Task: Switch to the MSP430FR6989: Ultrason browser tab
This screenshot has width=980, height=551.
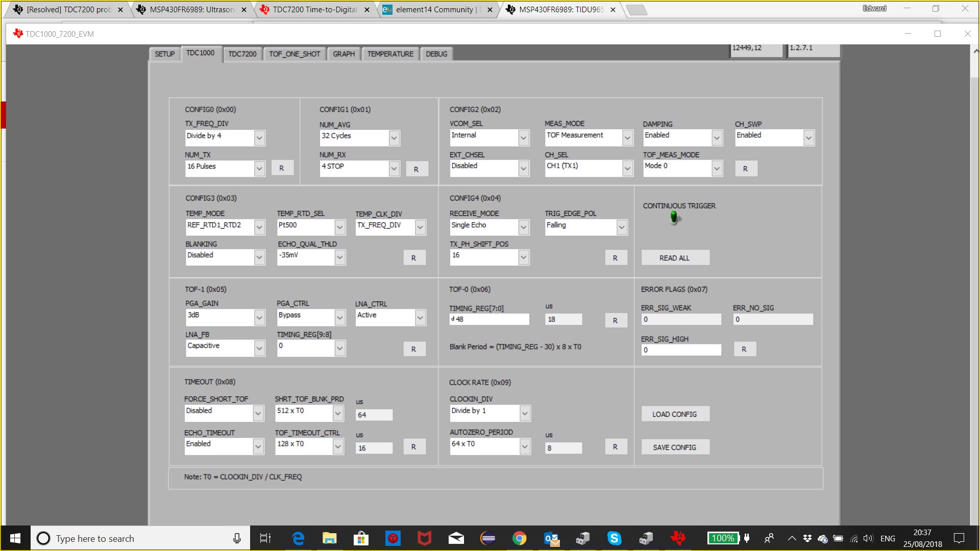Action: coord(192,10)
